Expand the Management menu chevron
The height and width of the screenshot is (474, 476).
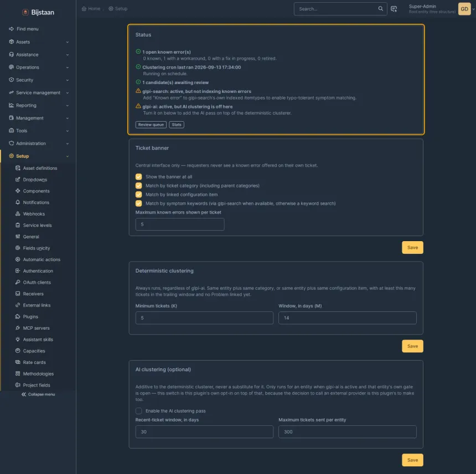pyautogui.click(x=68, y=118)
